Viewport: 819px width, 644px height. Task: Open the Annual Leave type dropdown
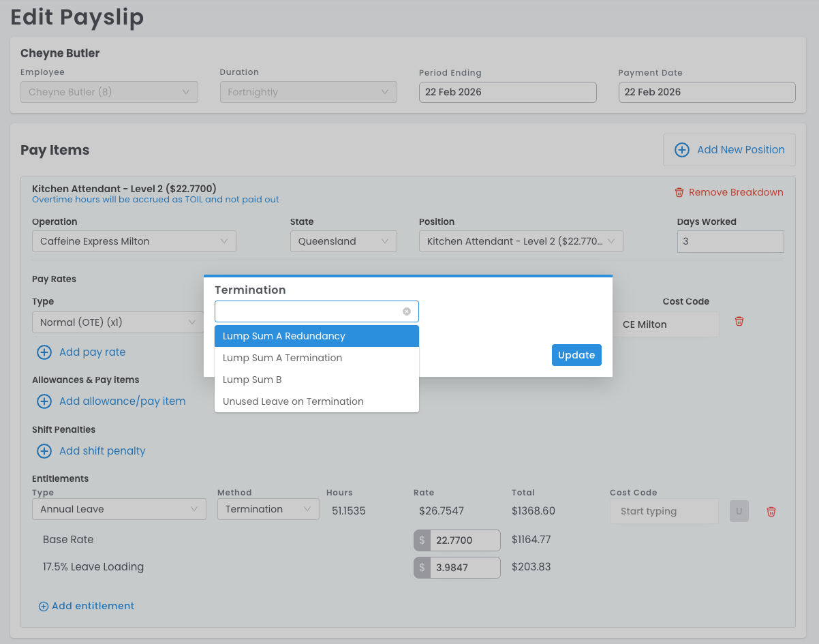tap(119, 509)
